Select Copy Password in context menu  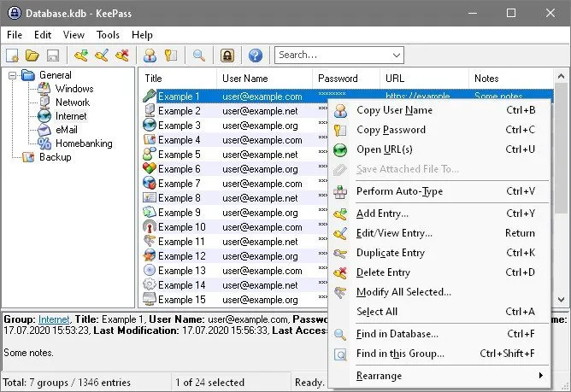tap(391, 130)
